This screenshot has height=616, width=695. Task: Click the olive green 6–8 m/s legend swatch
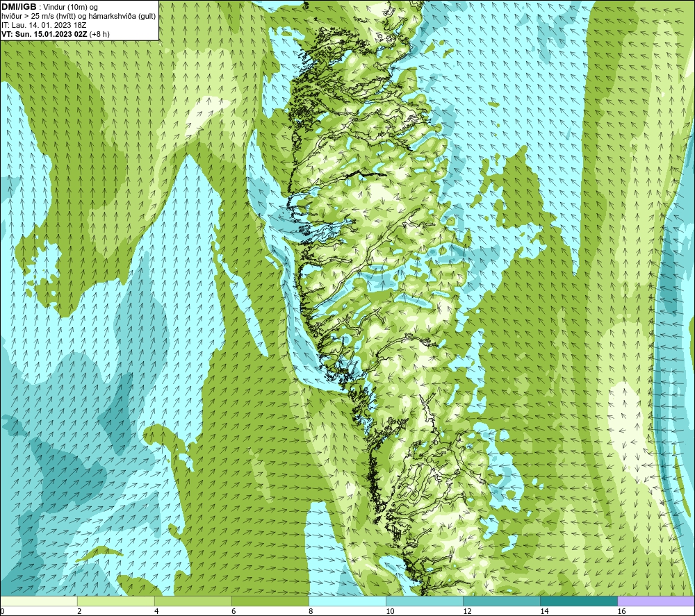click(270, 601)
